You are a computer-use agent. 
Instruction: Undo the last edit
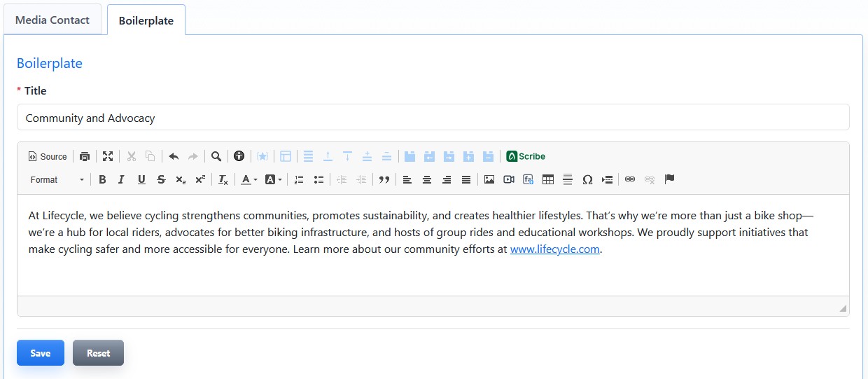[x=174, y=156]
